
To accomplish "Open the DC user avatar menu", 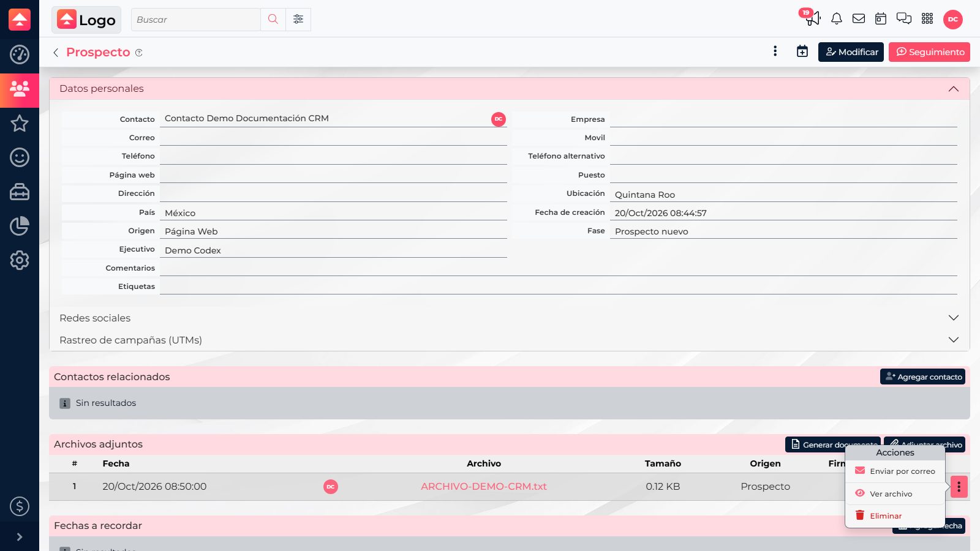I will point(953,20).
